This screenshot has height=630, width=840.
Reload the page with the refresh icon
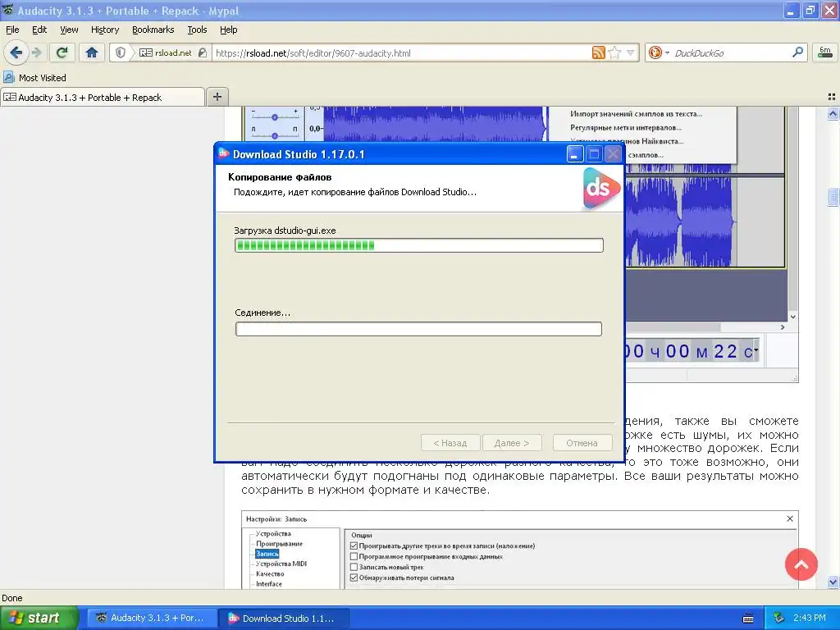click(x=62, y=52)
